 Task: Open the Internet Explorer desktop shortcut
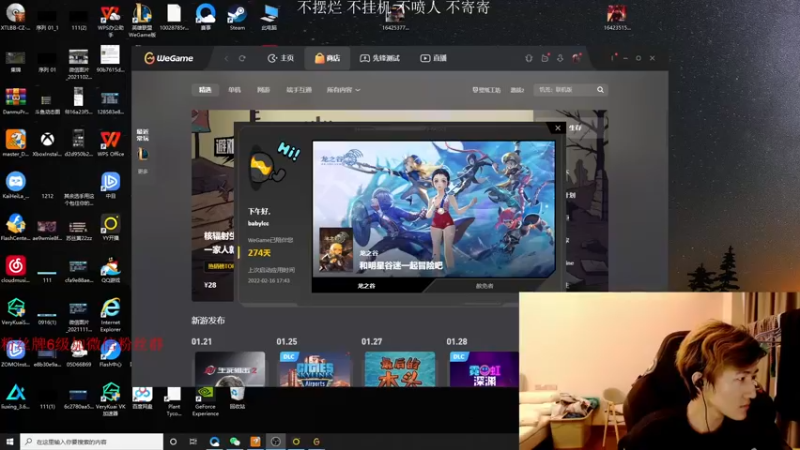(x=110, y=314)
